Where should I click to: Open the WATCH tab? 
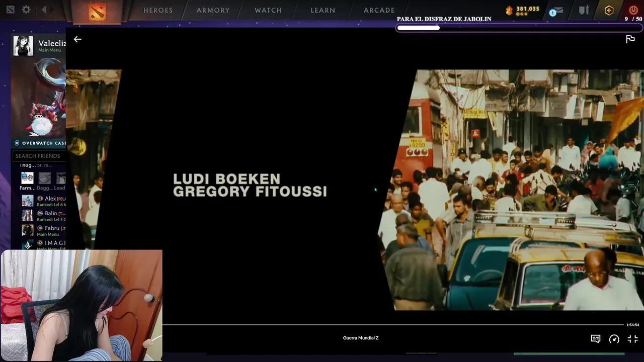[x=268, y=10]
